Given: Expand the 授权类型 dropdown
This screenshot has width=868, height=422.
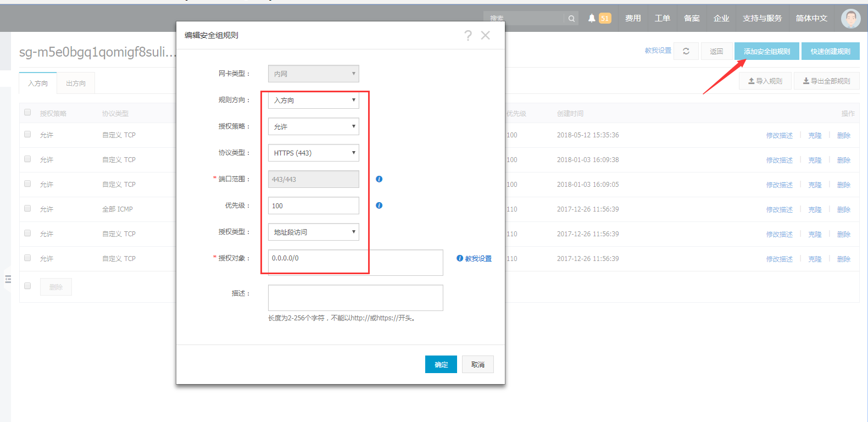Looking at the screenshot, I should pos(313,232).
